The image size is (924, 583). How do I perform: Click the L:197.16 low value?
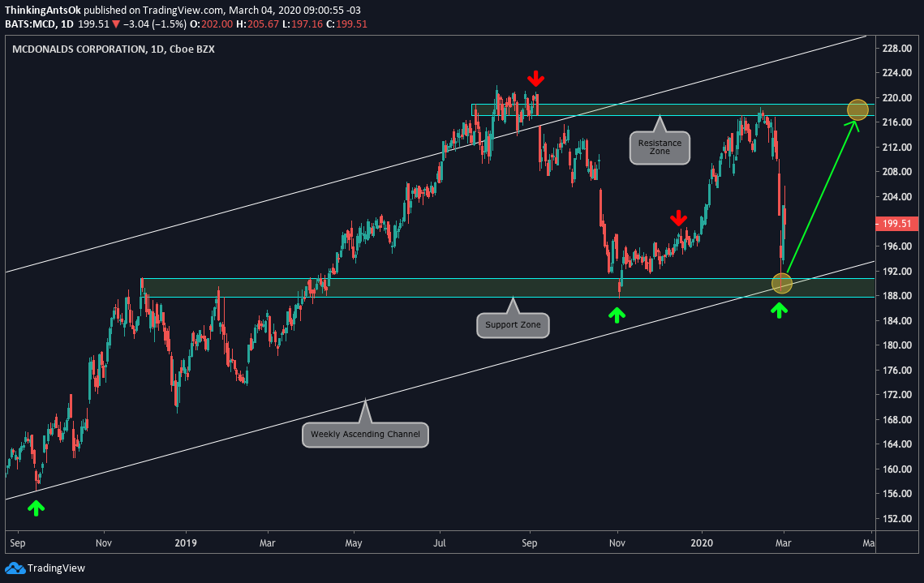pyautogui.click(x=303, y=24)
